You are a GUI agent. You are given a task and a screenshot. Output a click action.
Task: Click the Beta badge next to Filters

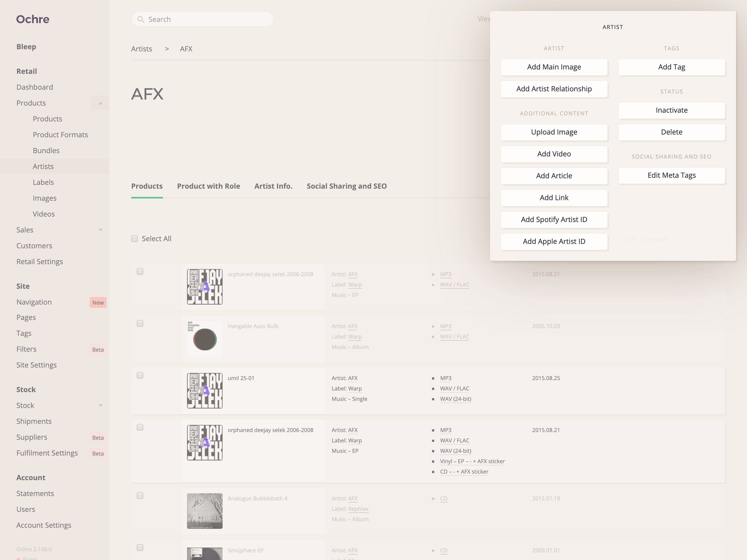point(98,349)
